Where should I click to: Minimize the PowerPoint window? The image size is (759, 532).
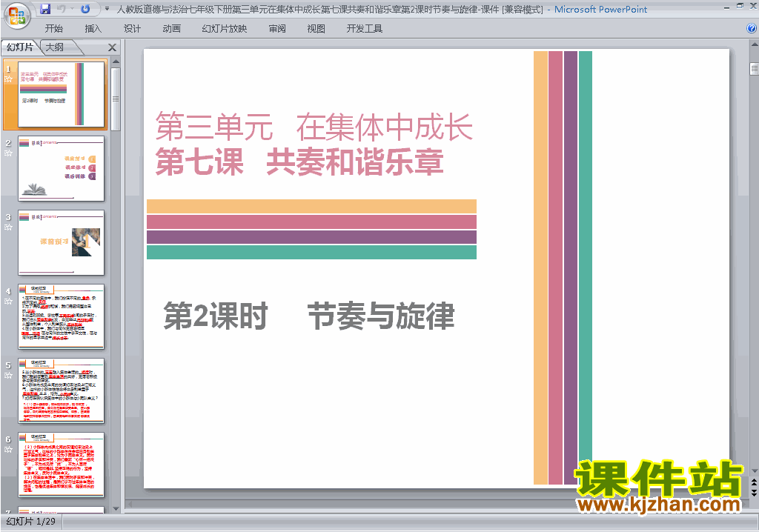point(727,7)
